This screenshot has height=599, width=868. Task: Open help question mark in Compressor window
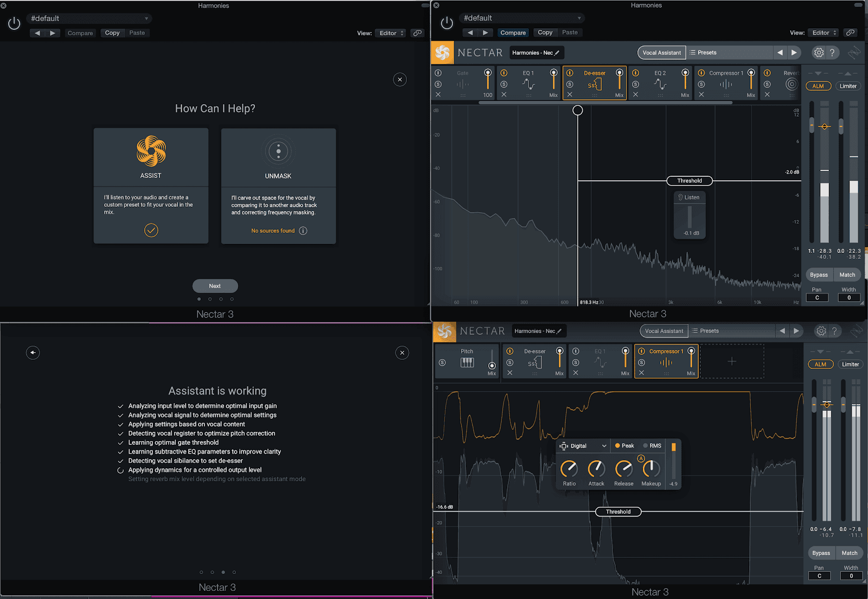(x=834, y=331)
